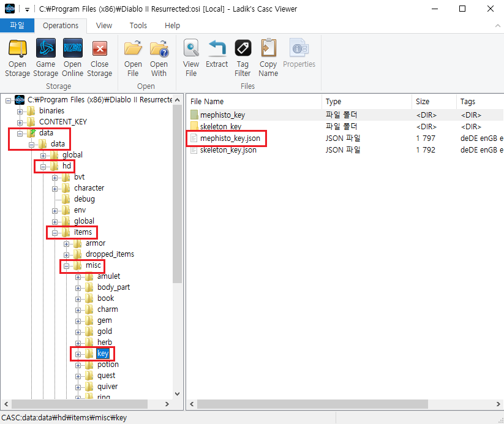
Task: Sort by File Name column header
Action: pyautogui.click(x=254, y=102)
